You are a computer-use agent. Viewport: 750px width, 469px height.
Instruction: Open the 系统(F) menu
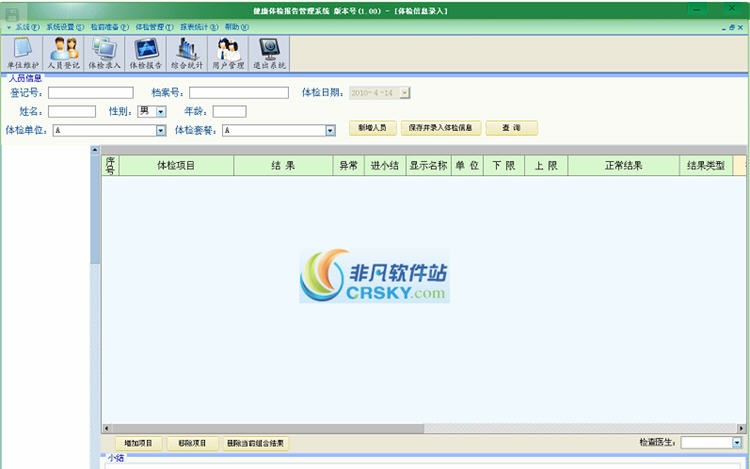pos(27,27)
